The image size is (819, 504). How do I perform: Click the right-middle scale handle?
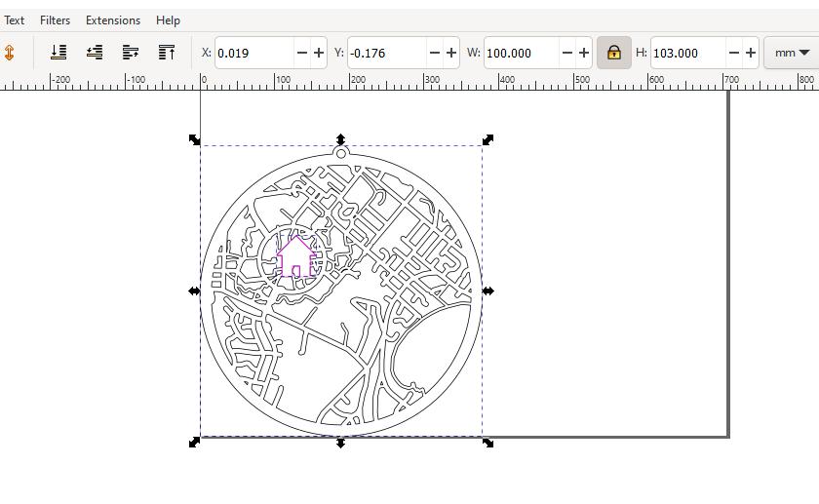click(487, 291)
